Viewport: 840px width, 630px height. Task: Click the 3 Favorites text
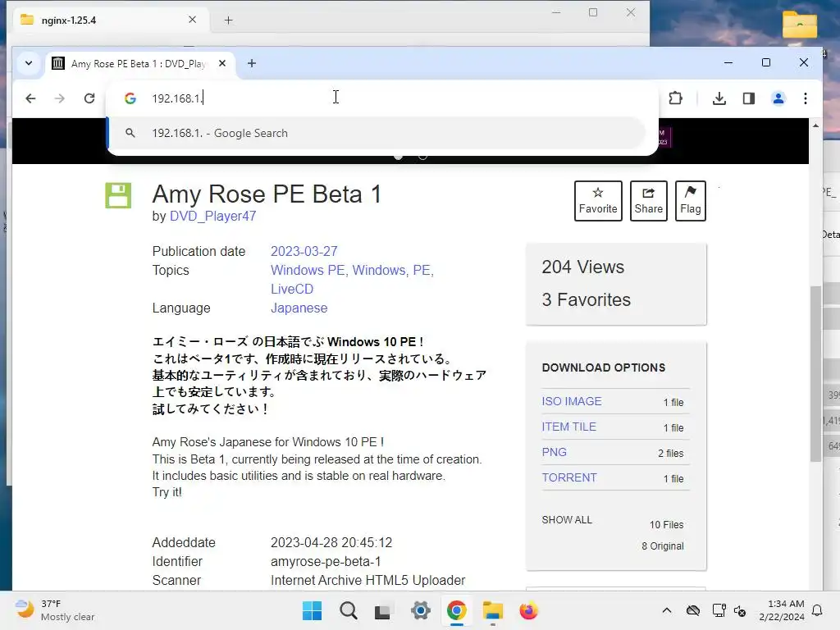[586, 299]
